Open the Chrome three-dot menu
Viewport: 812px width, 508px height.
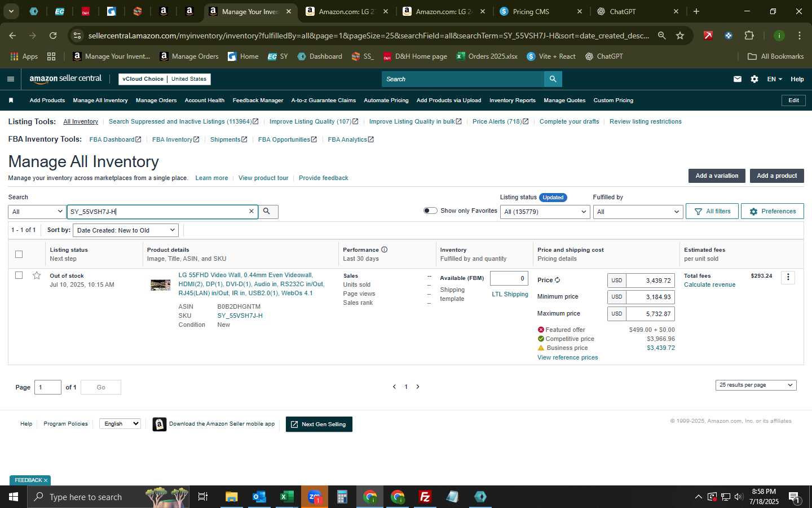coord(800,36)
